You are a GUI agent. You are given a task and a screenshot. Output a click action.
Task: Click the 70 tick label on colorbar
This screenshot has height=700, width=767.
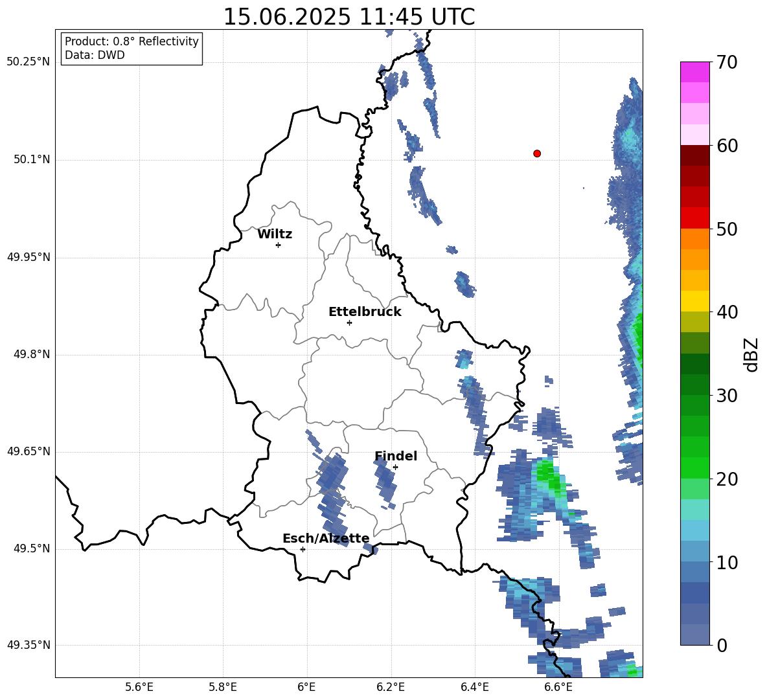pos(726,62)
